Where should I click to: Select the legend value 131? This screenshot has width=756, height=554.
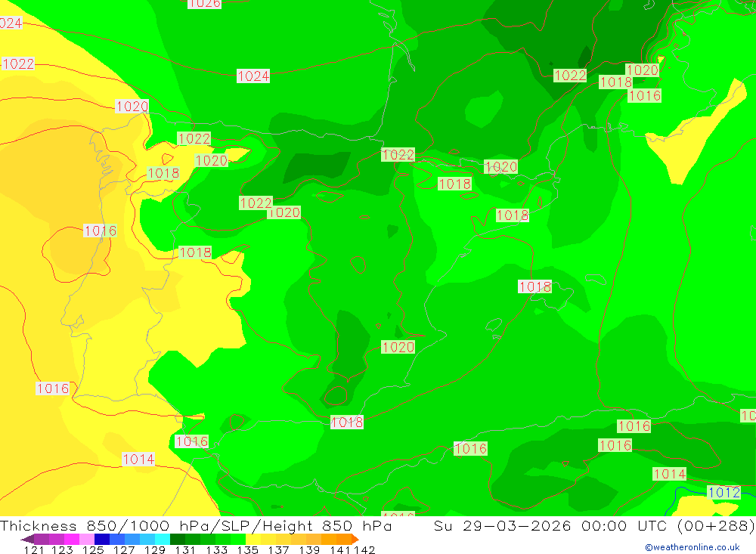pos(185,549)
